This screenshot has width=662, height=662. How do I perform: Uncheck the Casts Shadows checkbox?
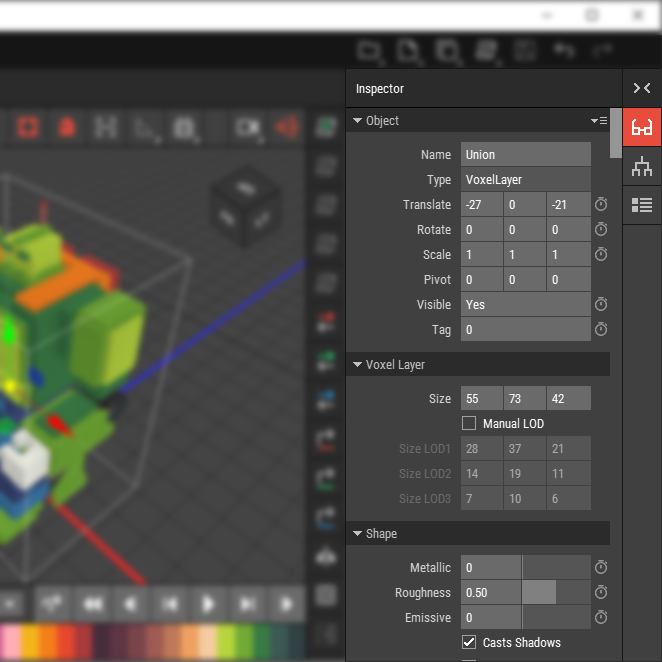(469, 642)
